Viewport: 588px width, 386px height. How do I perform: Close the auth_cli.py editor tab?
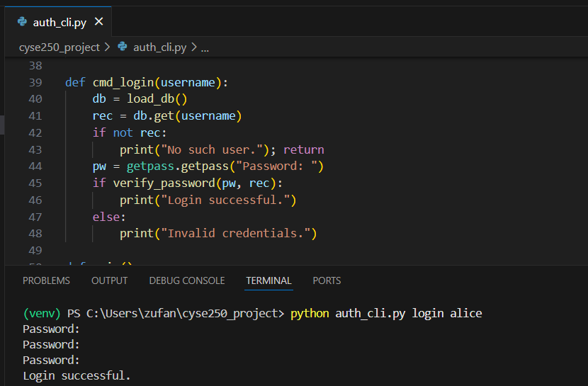tap(98, 22)
